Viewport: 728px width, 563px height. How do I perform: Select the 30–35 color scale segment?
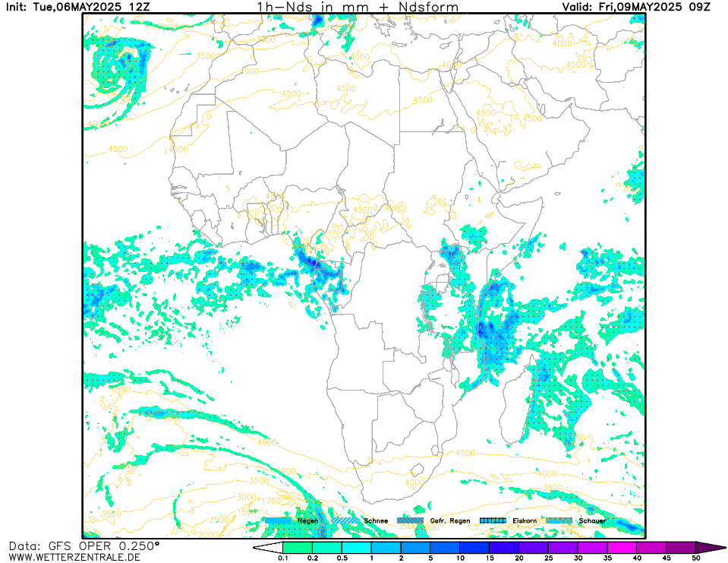click(592, 547)
